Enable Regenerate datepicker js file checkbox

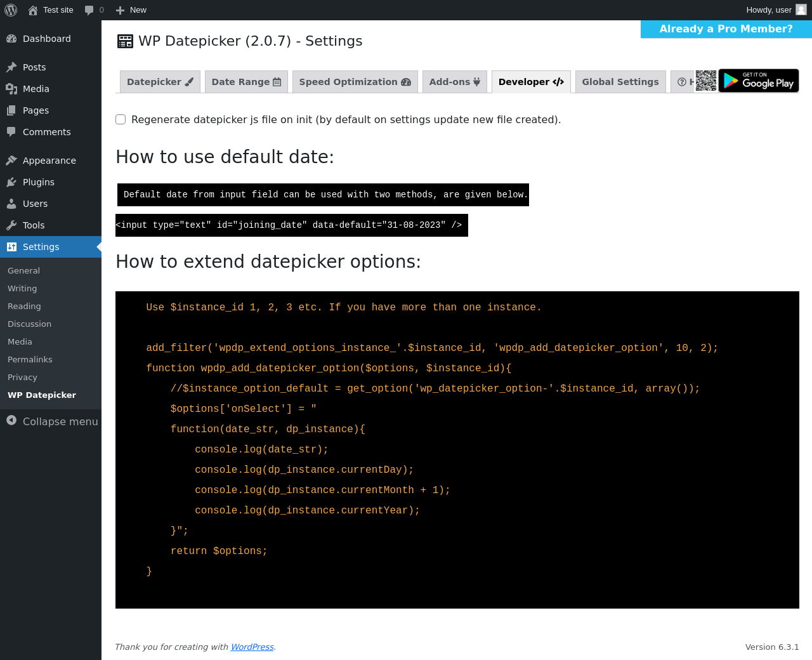121,119
